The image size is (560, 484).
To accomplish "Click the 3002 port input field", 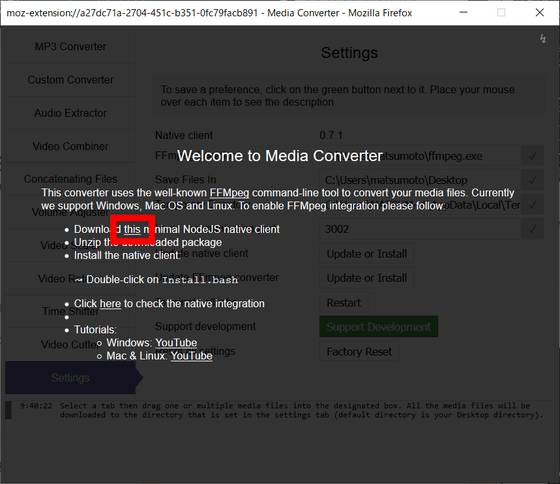I will 420,229.
